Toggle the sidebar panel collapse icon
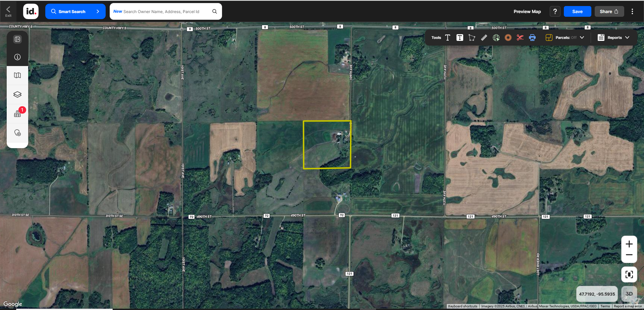The image size is (644, 310). point(17,39)
